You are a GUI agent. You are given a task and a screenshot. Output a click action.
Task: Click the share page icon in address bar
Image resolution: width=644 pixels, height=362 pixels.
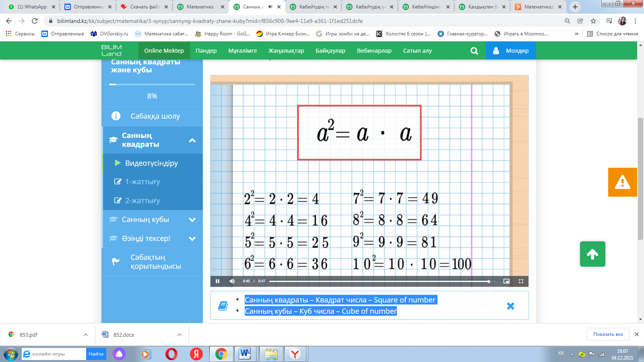580,21
